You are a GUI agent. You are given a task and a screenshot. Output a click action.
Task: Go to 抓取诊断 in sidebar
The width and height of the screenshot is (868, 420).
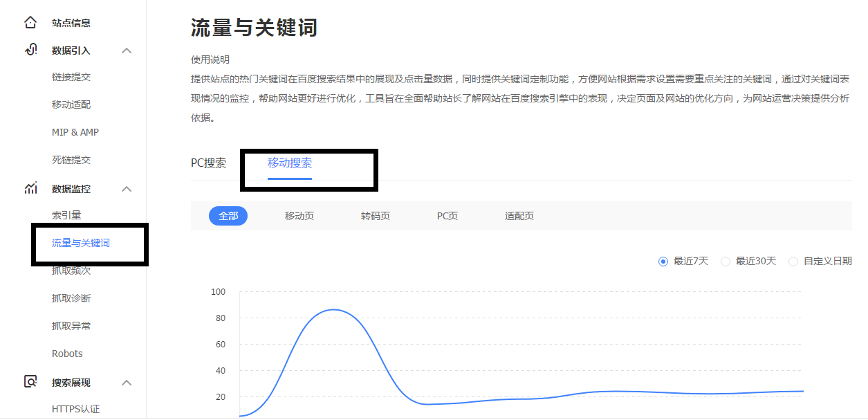(71, 298)
